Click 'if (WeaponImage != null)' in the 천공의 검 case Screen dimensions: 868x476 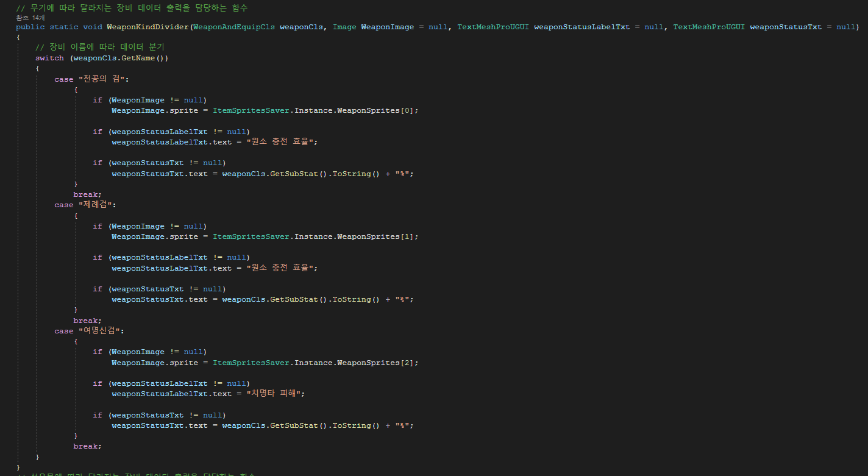(x=150, y=100)
